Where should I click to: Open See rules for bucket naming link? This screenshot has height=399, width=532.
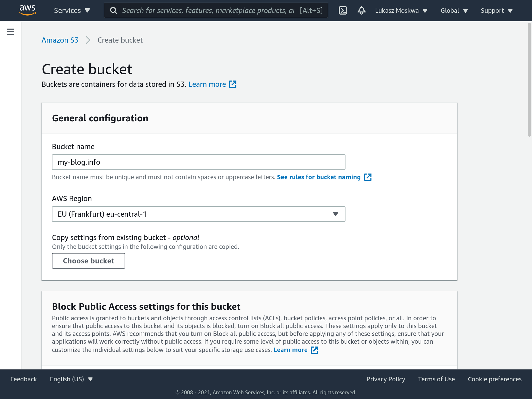point(319,177)
